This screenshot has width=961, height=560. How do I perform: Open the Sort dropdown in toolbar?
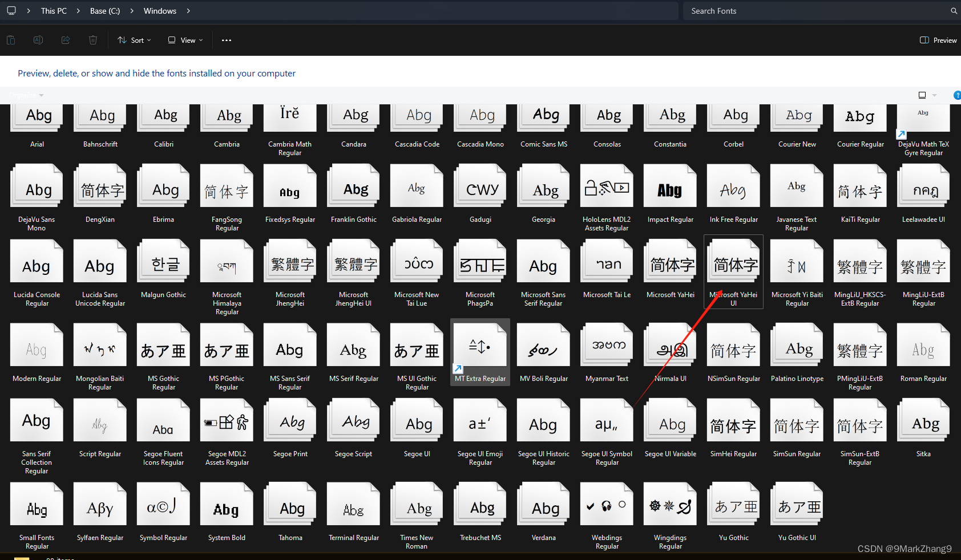click(134, 40)
